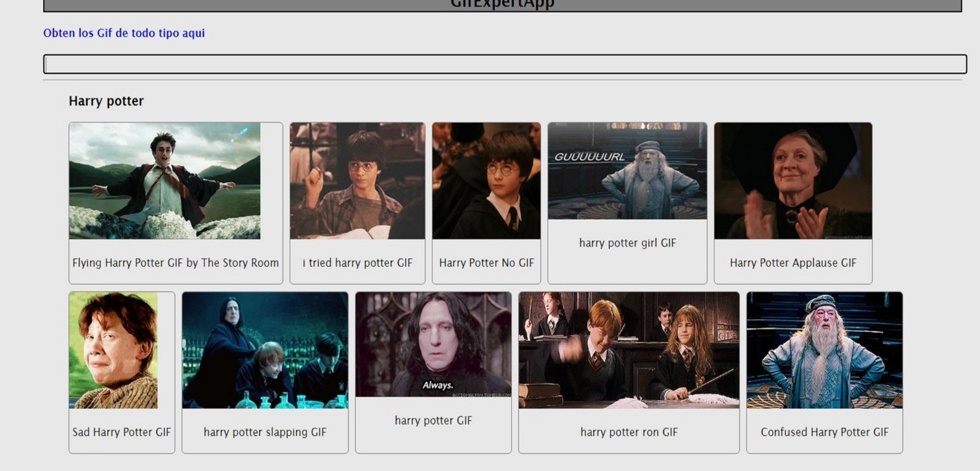
Task: Select the Sad Ron GIF image
Action: tap(113, 350)
